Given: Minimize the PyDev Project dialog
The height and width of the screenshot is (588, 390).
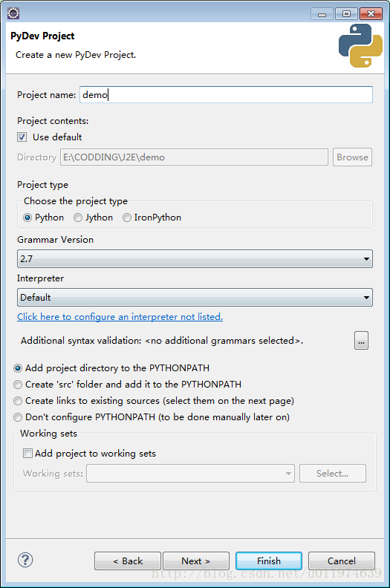Looking at the screenshot, I should (322, 14).
